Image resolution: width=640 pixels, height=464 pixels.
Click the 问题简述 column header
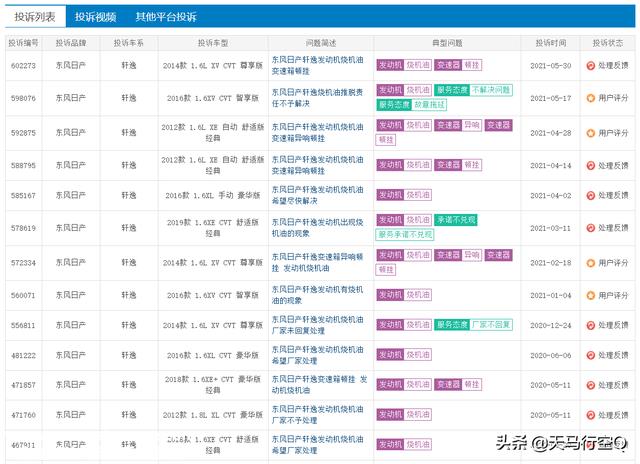coord(321,43)
